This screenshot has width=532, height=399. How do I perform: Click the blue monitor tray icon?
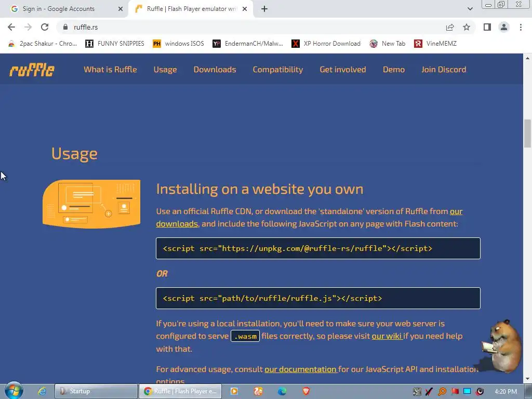click(x=467, y=392)
